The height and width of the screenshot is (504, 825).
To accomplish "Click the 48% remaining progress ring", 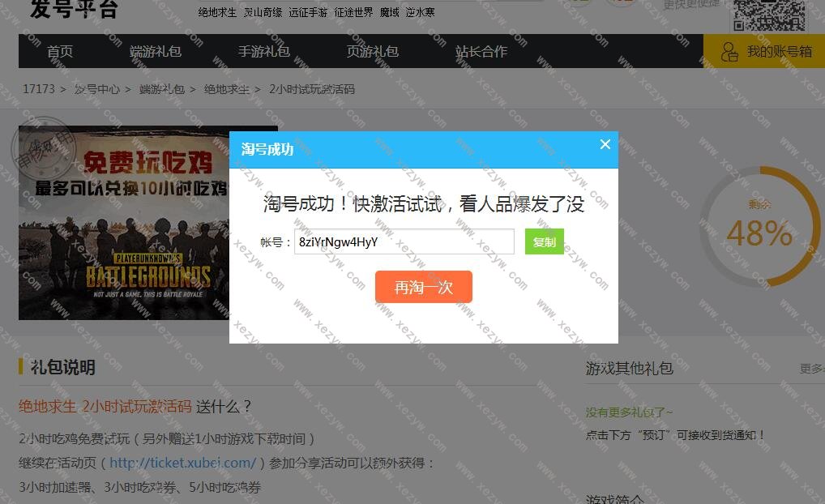I will (759, 227).
